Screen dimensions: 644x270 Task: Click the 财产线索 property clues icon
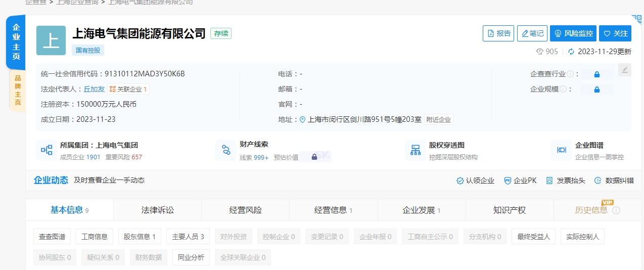point(225,150)
